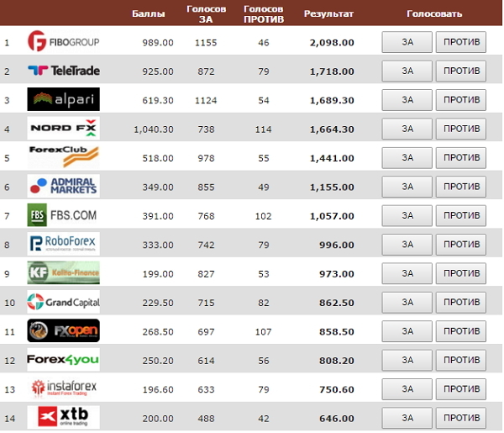Click the Nord FX logo
Image resolution: width=504 pixels, height=433 pixels.
(x=63, y=128)
